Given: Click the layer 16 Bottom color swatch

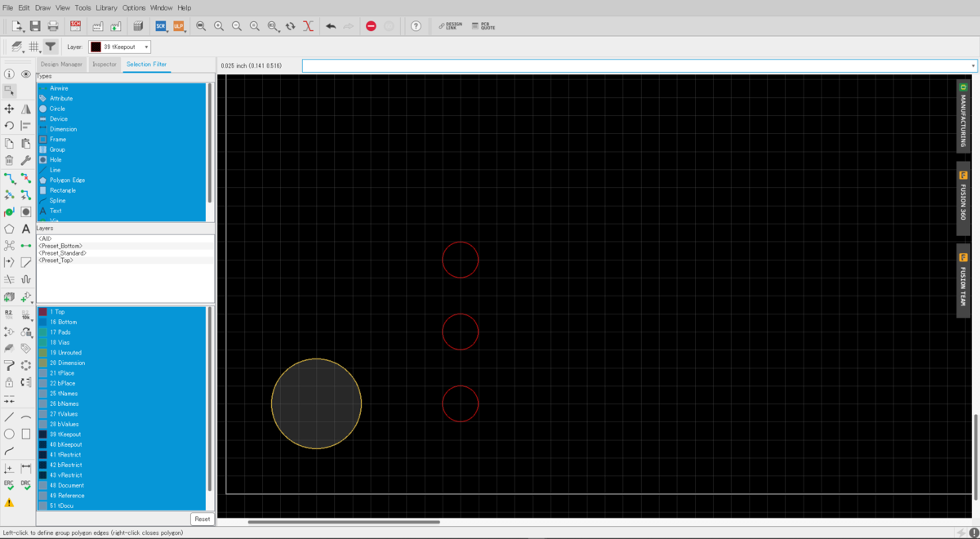Looking at the screenshot, I should [x=43, y=322].
